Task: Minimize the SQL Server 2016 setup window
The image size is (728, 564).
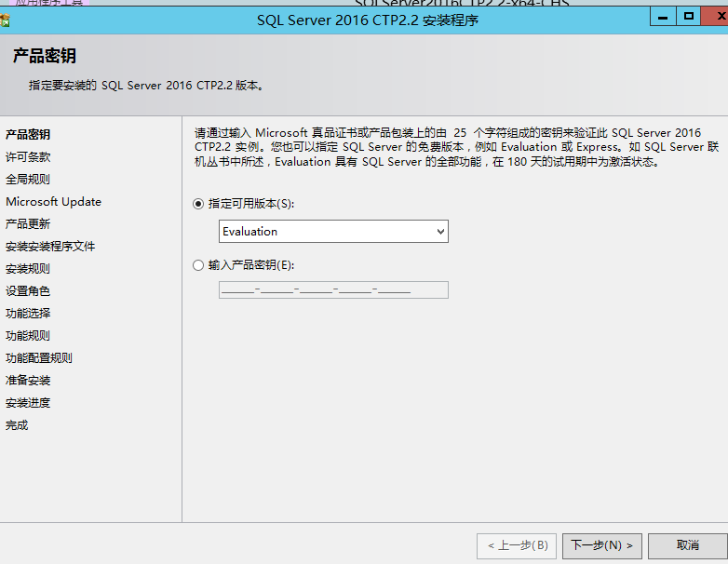Action: tap(662, 16)
